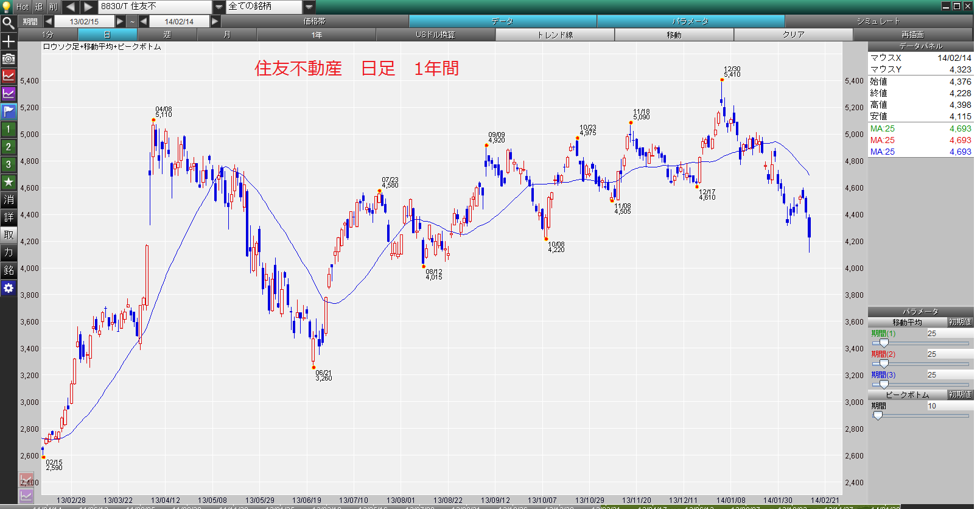Step start date 13/02/15 forward
This screenshot has height=509, width=980.
click(x=121, y=21)
